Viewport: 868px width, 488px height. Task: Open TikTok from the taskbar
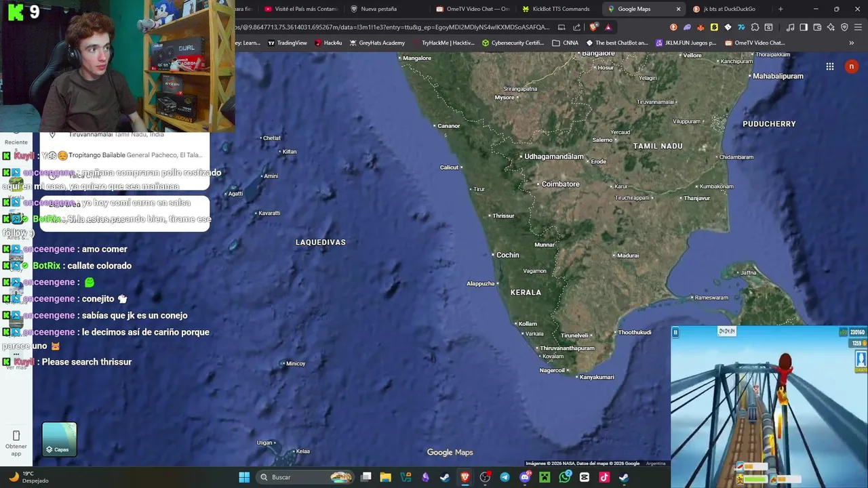click(604, 477)
